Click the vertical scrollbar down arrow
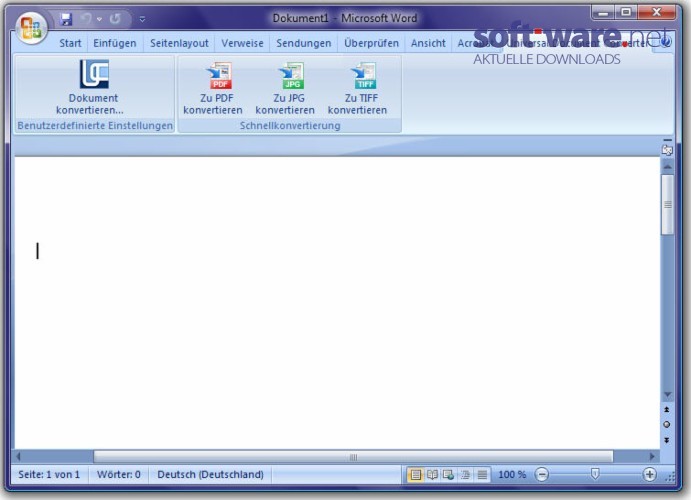This screenshot has height=500, width=691. click(x=668, y=394)
